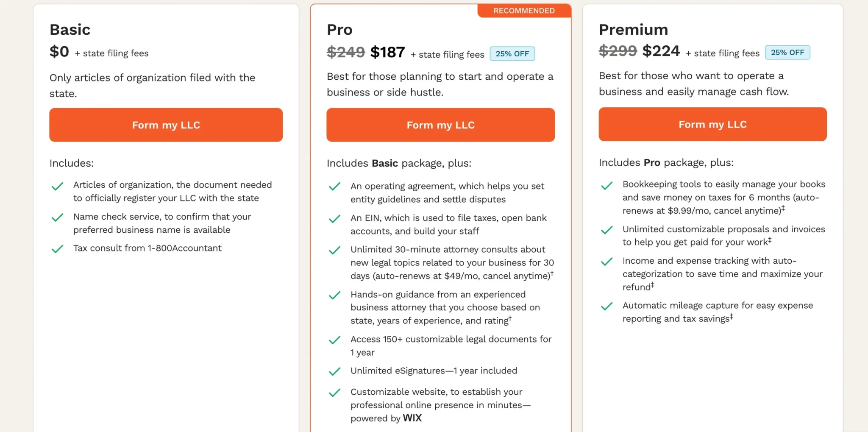Click checkmark beside Income and expense tracking

click(x=606, y=262)
